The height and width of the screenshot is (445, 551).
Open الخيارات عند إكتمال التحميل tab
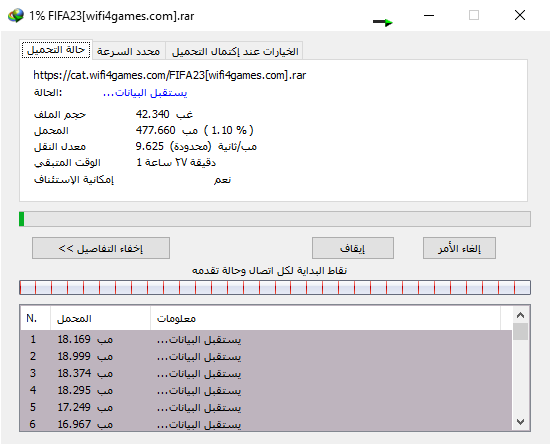pos(235,51)
